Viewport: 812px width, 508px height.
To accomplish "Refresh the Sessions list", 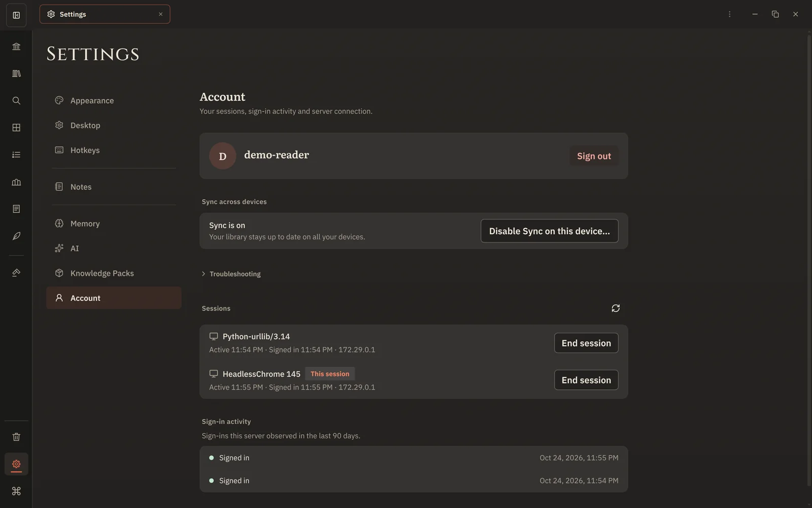I will [616, 308].
